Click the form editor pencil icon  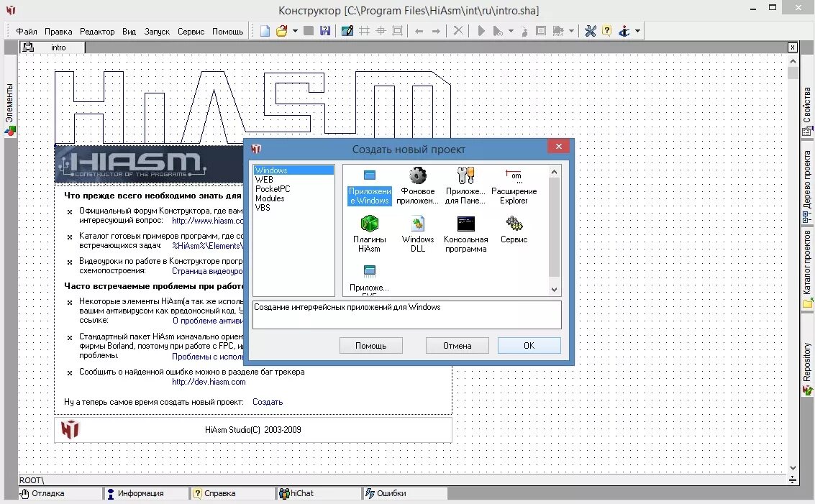tap(347, 31)
